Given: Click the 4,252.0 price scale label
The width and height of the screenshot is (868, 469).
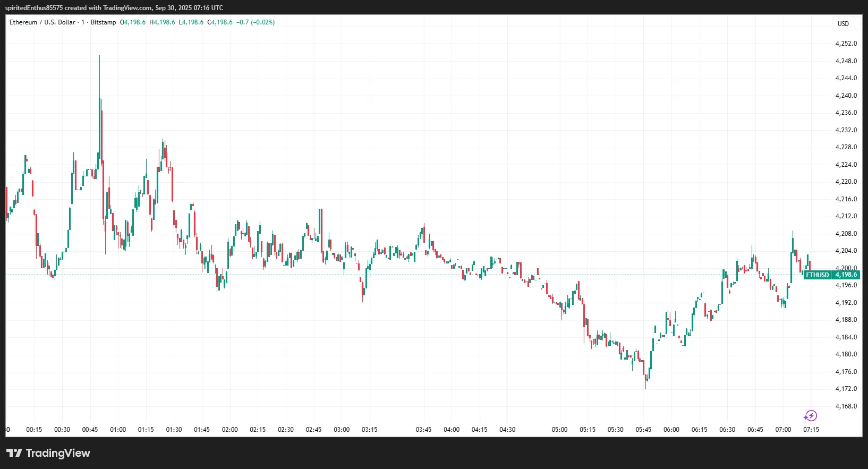Looking at the screenshot, I should 846,44.
